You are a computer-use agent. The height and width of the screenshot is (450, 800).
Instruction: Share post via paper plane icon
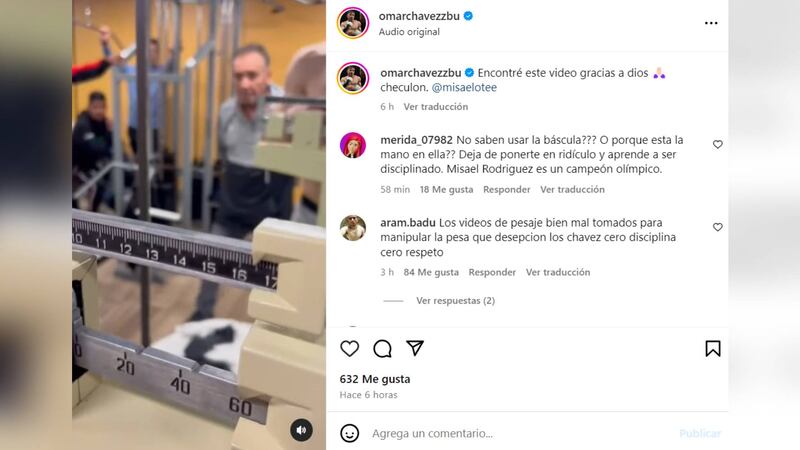pyautogui.click(x=415, y=348)
